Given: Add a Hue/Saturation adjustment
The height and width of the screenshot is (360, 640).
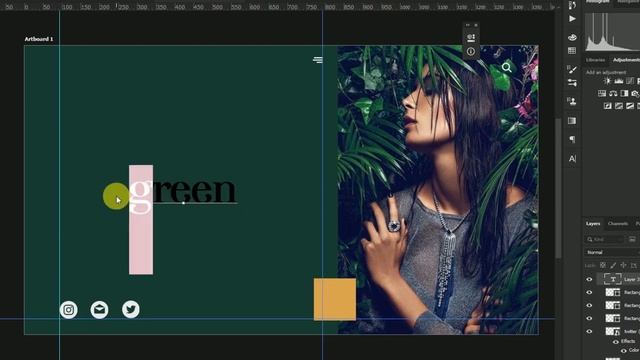Looking at the screenshot, I should point(602,93).
